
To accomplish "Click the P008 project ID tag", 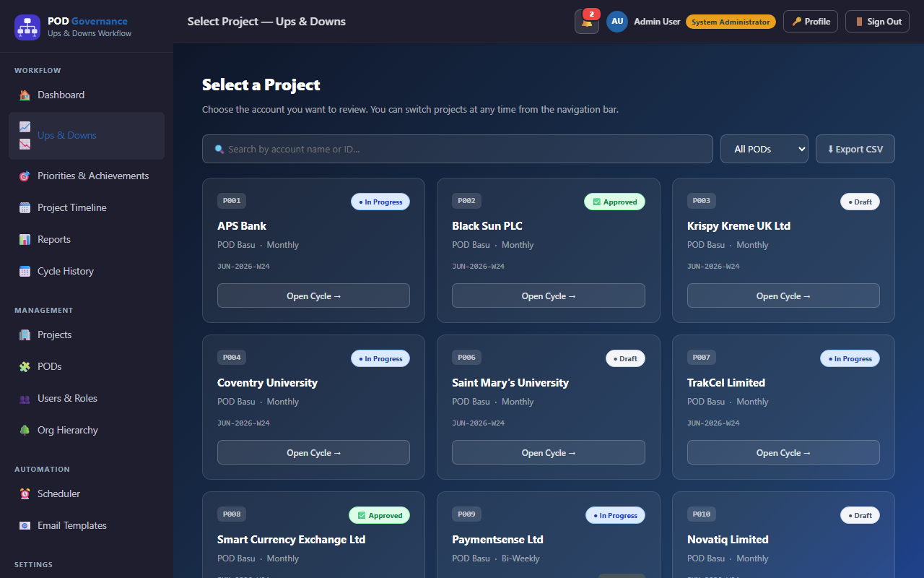I will [232, 514].
